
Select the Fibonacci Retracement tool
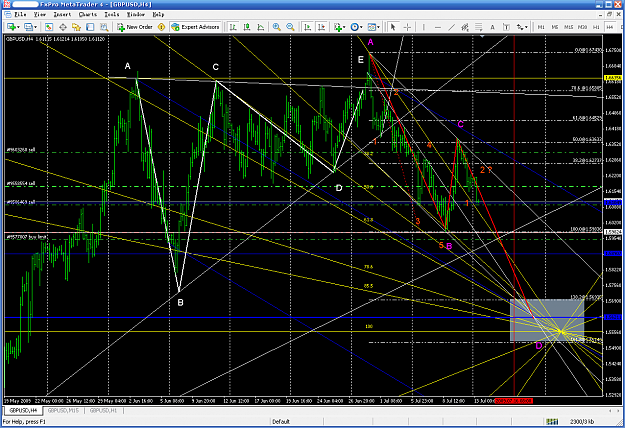pyautogui.click(x=479, y=27)
